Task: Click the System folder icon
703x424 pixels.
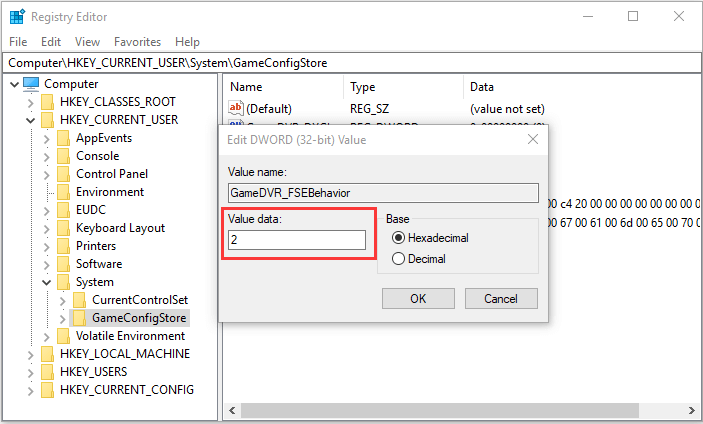Action: (64, 282)
